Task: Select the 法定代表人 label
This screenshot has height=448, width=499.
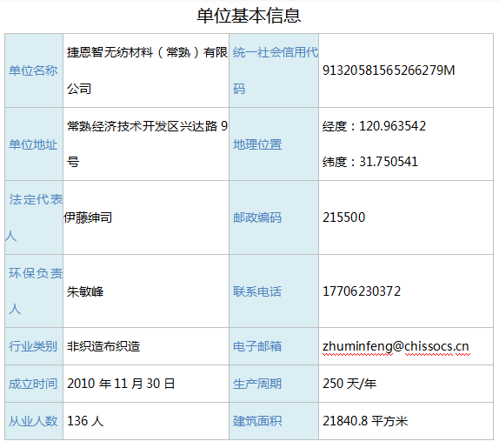Action: pos(34,217)
